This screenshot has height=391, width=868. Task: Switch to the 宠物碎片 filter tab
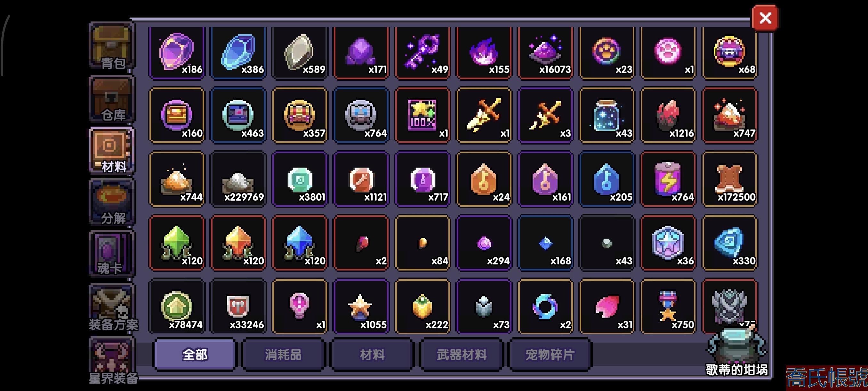coord(550,354)
